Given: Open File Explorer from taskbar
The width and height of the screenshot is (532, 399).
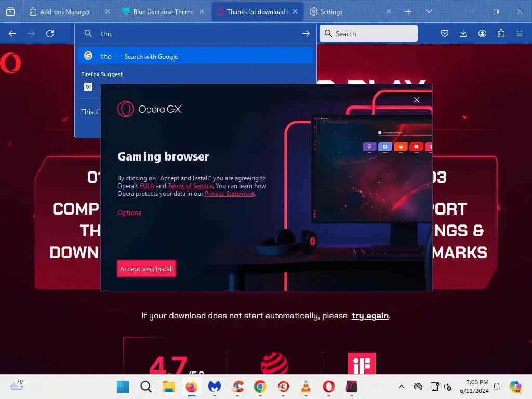Looking at the screenshot, I should click(169, 387).
